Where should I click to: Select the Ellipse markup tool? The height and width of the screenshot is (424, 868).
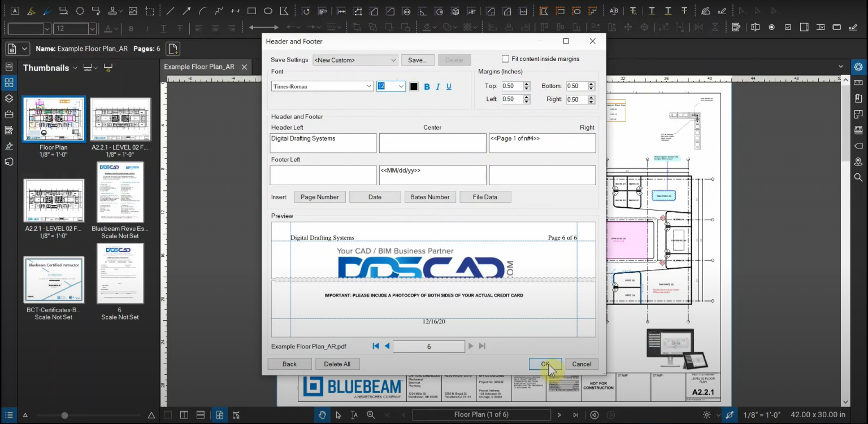click(268, 10)
